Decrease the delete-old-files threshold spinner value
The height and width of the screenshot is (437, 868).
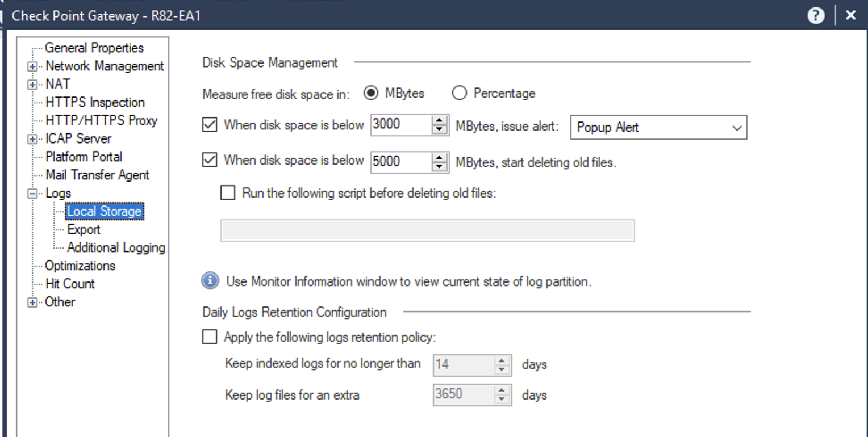439,166
